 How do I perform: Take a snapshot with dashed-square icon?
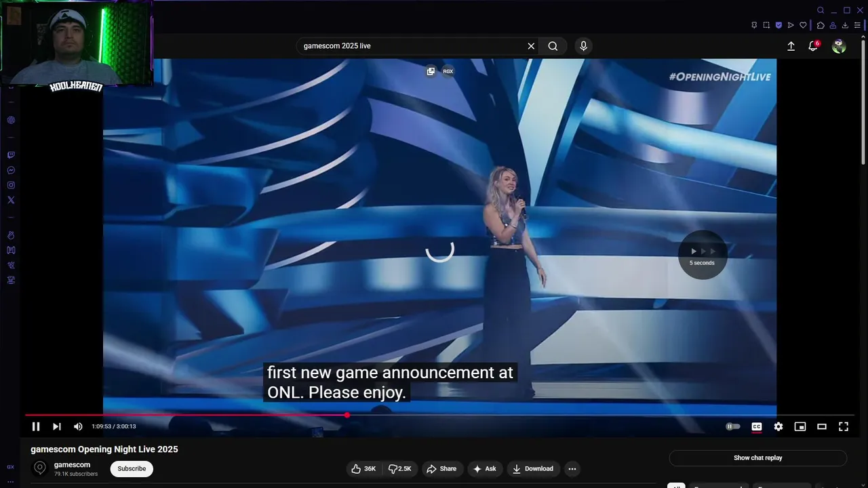[766, 25]
